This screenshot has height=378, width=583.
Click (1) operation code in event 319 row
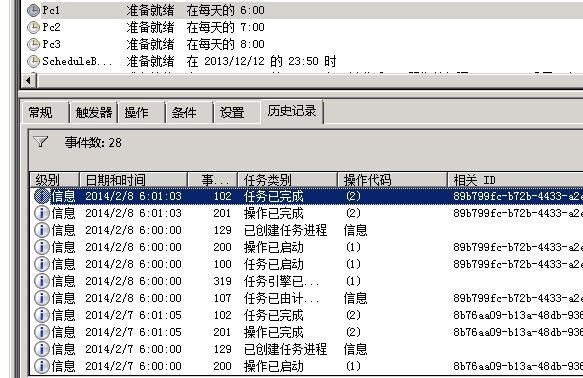coord(353,281)
